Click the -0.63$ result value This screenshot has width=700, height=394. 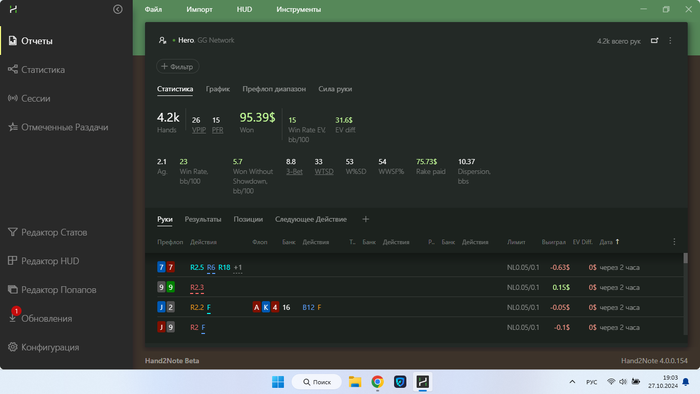point(560,267)
